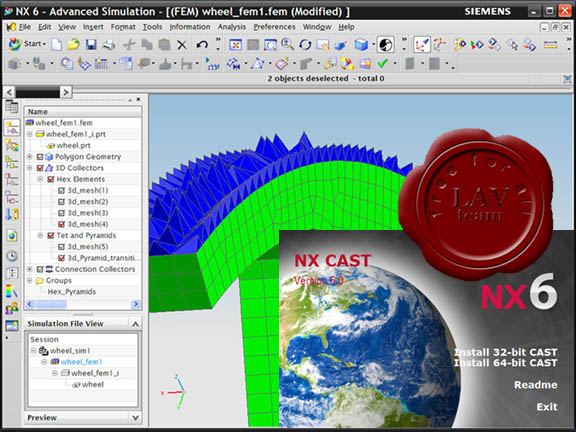
Task: Select the Hex_Pyramids group item
Action: pos(72,292)
